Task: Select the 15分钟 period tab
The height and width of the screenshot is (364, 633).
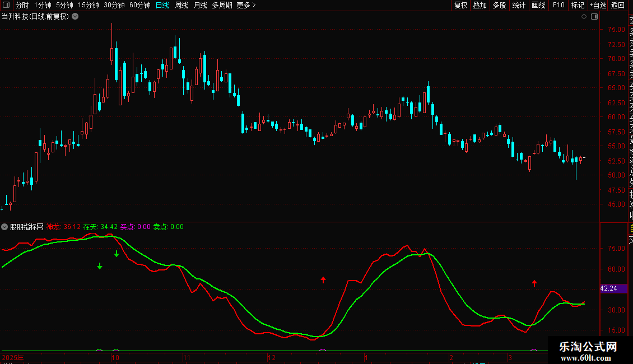Action: pyautogui.click(x=89, y=5)
